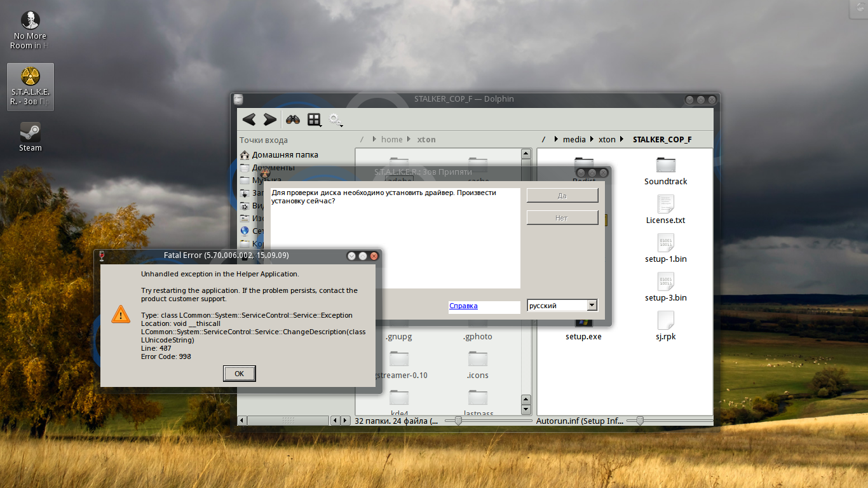Expand the arrow between media and xton breadcrumbs
This screenshot has width=868, height=488.
592,140
